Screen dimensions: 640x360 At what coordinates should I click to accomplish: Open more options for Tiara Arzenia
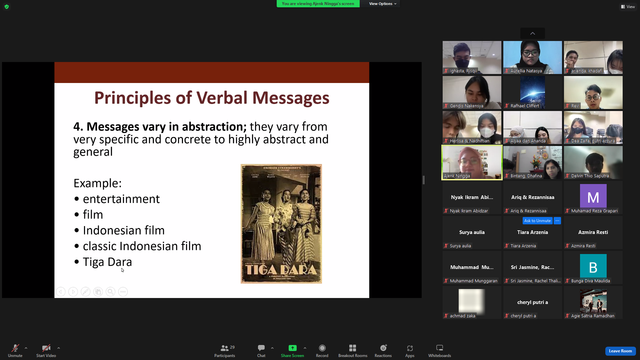click(x=557, y=220)
